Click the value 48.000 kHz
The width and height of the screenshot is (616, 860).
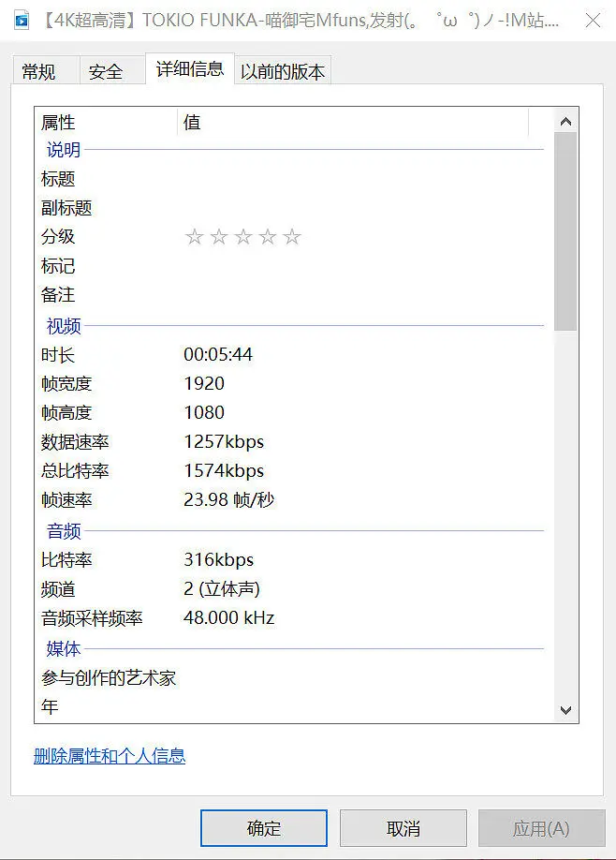229,618
